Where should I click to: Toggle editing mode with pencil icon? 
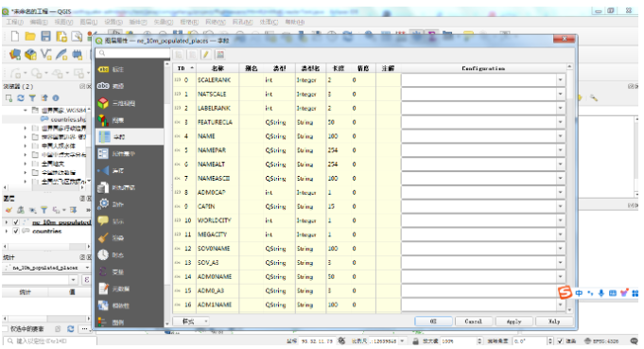(206, 55)
